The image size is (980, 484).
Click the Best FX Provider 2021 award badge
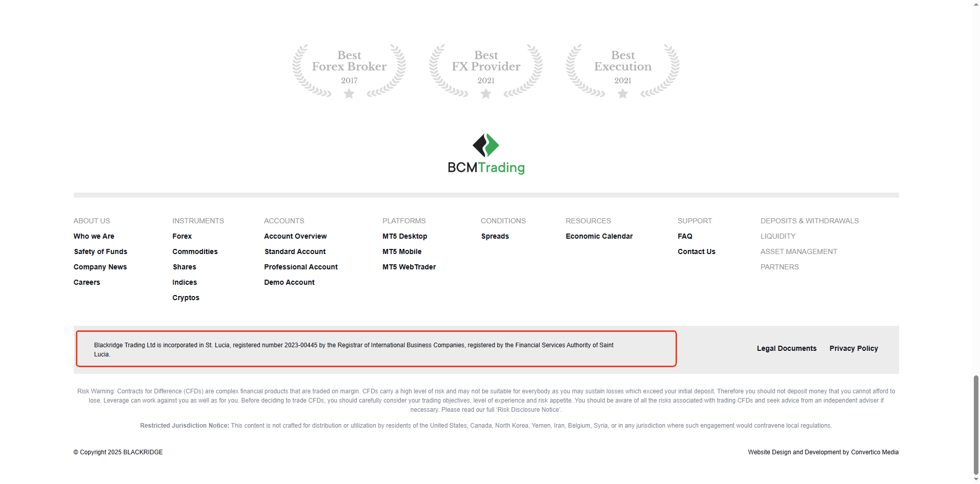[x=486, y=71]
